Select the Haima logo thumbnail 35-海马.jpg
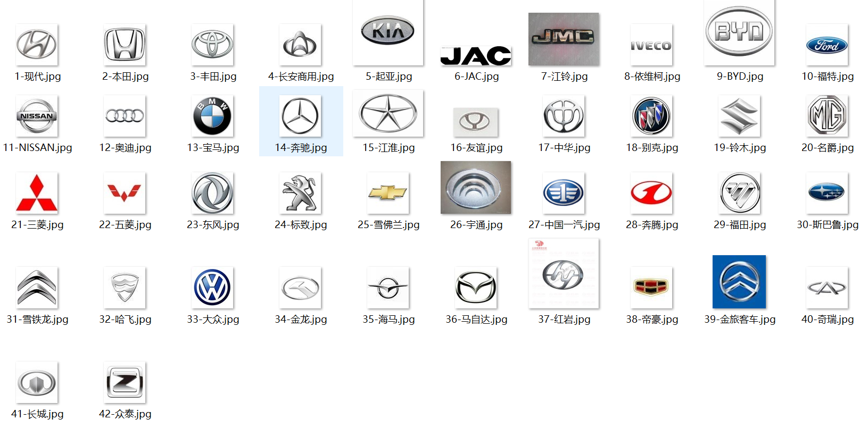 388,288
